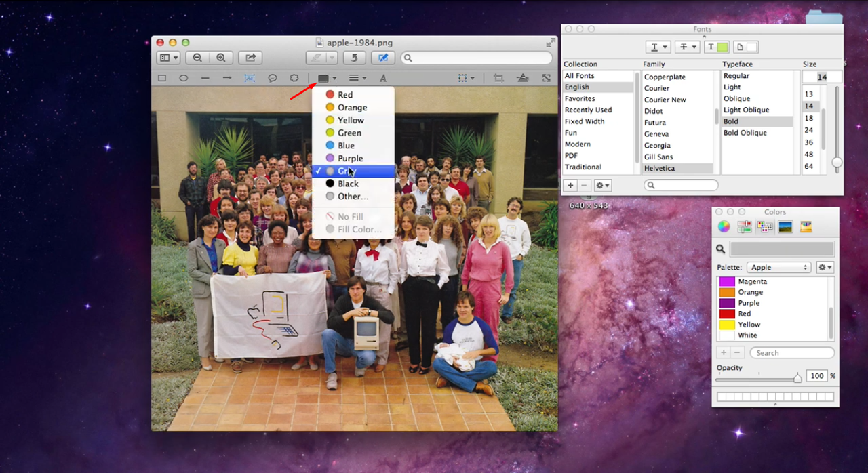The height and width of the screenshot is (473, 868).
Task: Select Georgia font family
Action: coord(677,145)
